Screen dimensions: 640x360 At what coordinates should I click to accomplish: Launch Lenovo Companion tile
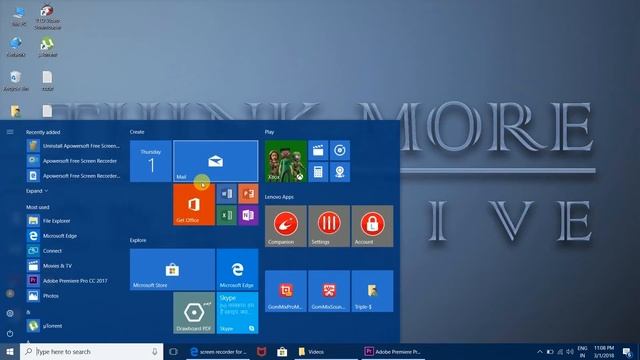coord(286,226)
